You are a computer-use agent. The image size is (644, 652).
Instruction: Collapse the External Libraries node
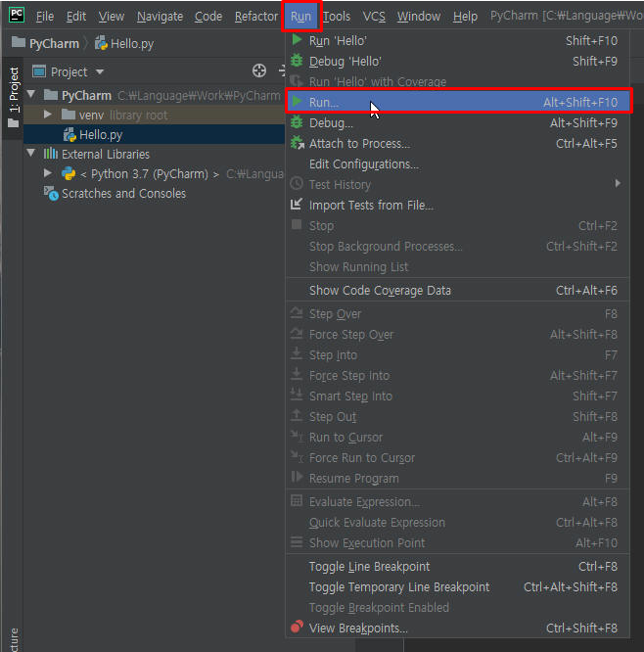click(31, 153)
